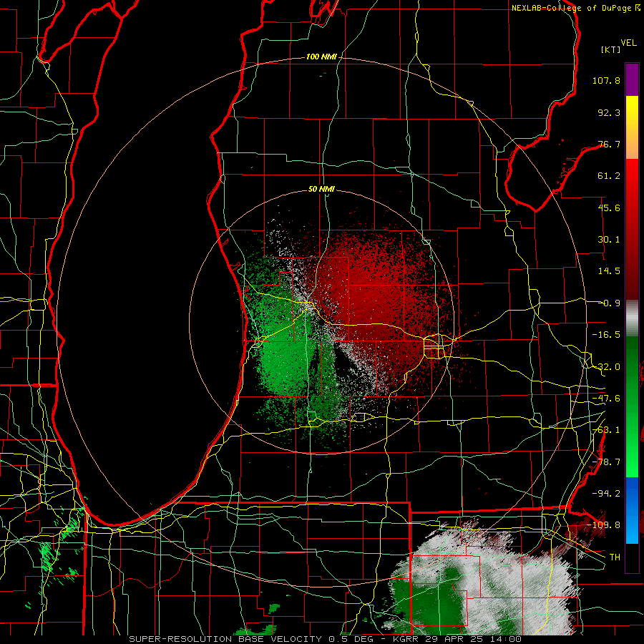Click the -63.1 velocity scale value
Viewport: 644px width, 644px height.
point(606,430)
